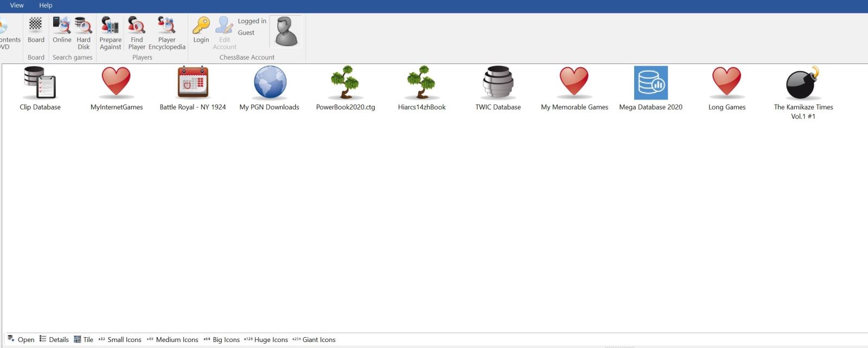
Task: Open PowerBook2020.ctg opening book
Action: tap(346, 83)
